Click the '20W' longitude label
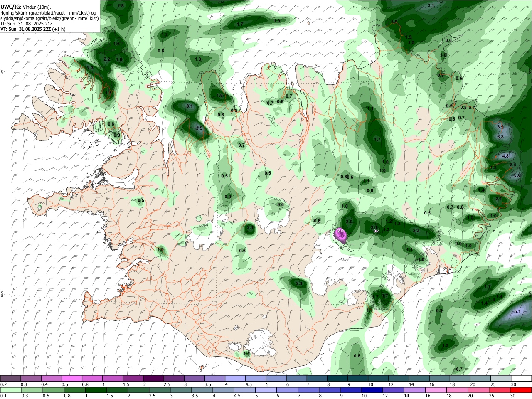 [221, 2]
